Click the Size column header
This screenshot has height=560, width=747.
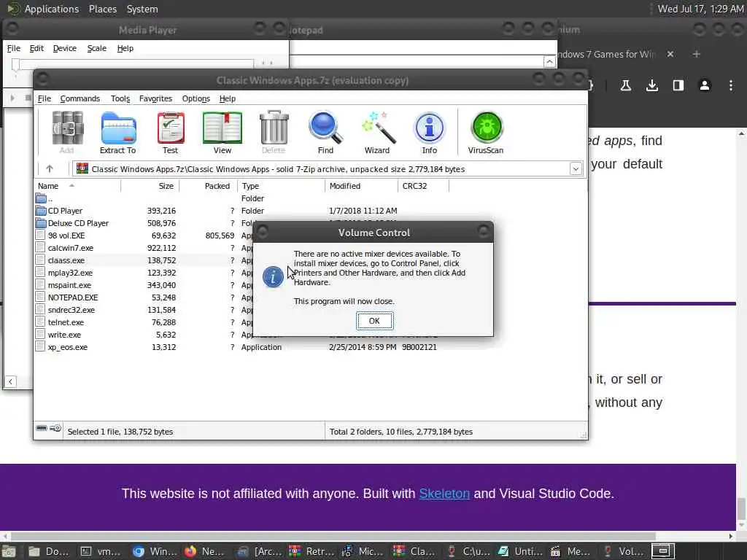click(150, 186)
